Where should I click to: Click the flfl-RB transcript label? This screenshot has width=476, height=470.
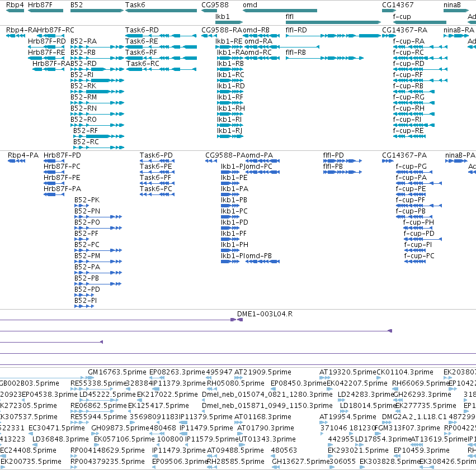296,53
